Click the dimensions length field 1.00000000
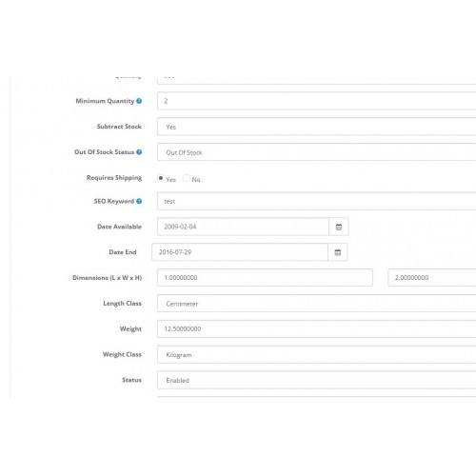 [265, 278]
